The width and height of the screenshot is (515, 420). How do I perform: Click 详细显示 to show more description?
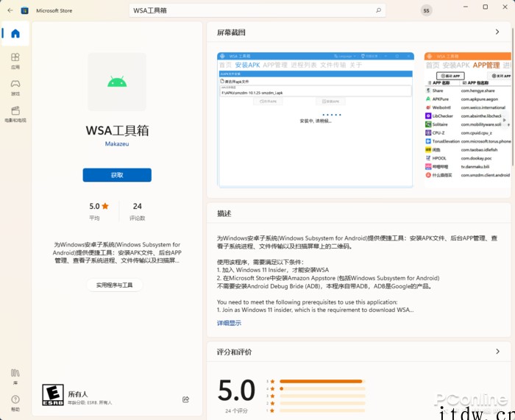pos(229,323)
